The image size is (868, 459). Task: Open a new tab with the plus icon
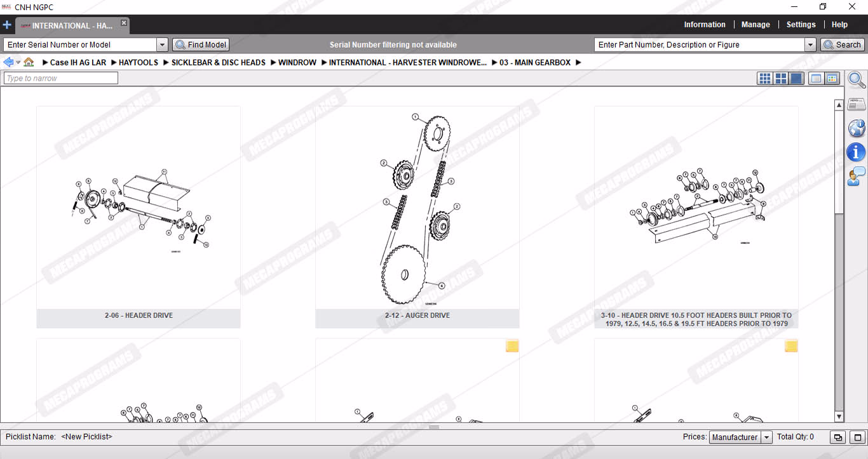[7, 25]
